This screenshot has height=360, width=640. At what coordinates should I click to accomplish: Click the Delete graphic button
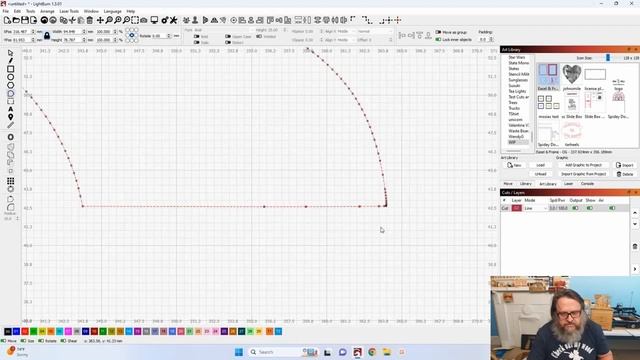[625, 174]
